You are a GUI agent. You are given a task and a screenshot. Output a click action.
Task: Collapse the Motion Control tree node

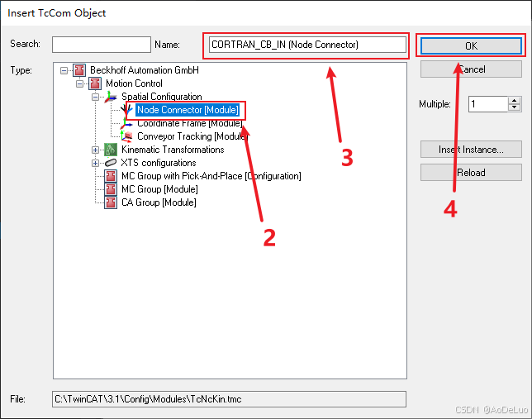79,83
